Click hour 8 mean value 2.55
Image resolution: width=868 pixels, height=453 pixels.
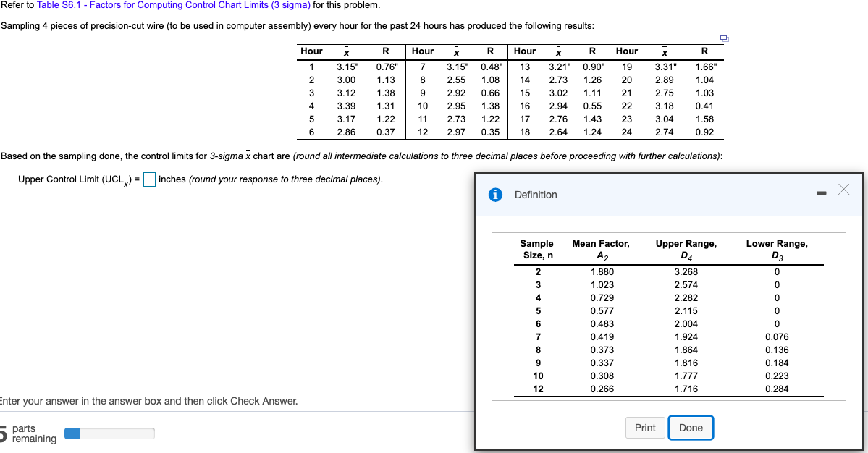[x=456, y=80]
